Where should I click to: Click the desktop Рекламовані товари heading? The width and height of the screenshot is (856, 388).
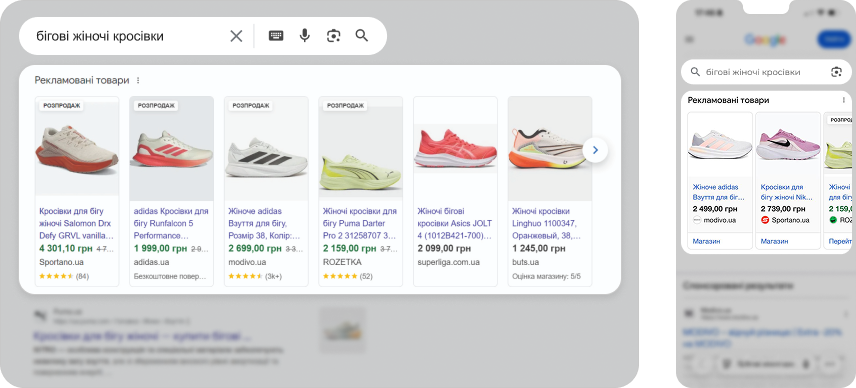[x=82, y=80]
